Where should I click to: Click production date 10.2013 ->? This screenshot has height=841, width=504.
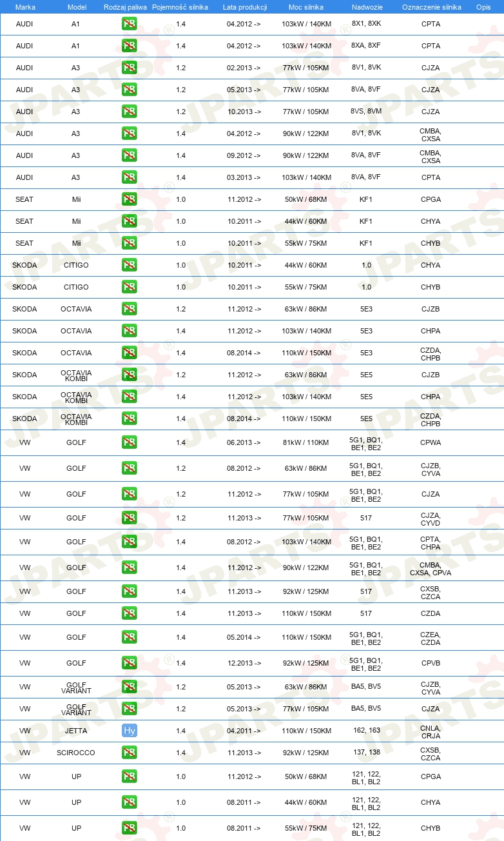point(244,112)
